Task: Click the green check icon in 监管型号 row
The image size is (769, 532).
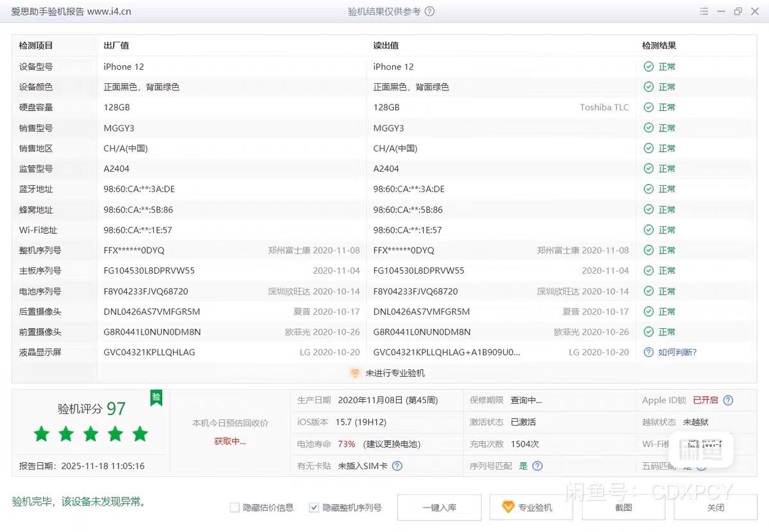Action: point(649,169)
